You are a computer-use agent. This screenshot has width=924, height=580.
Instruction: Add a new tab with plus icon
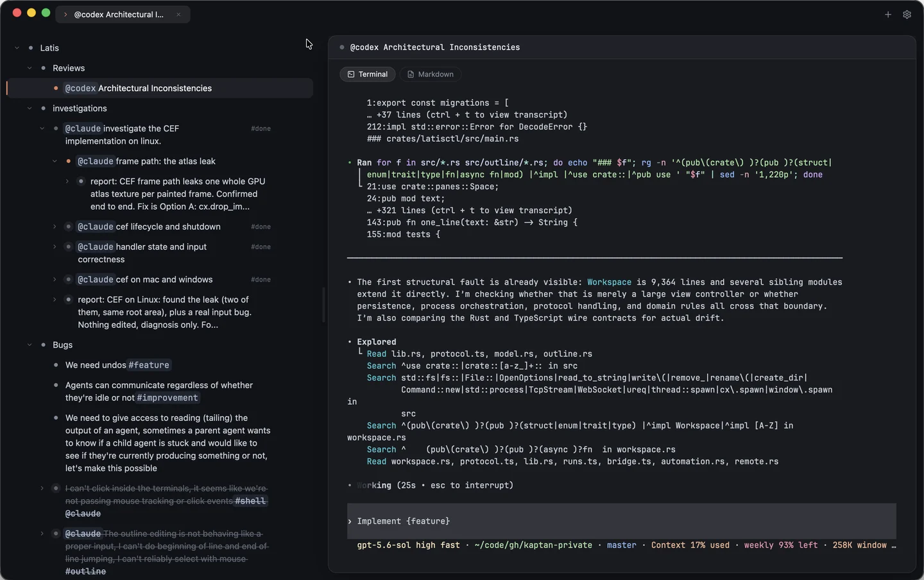pyautogui.click(x=888, y=14)
